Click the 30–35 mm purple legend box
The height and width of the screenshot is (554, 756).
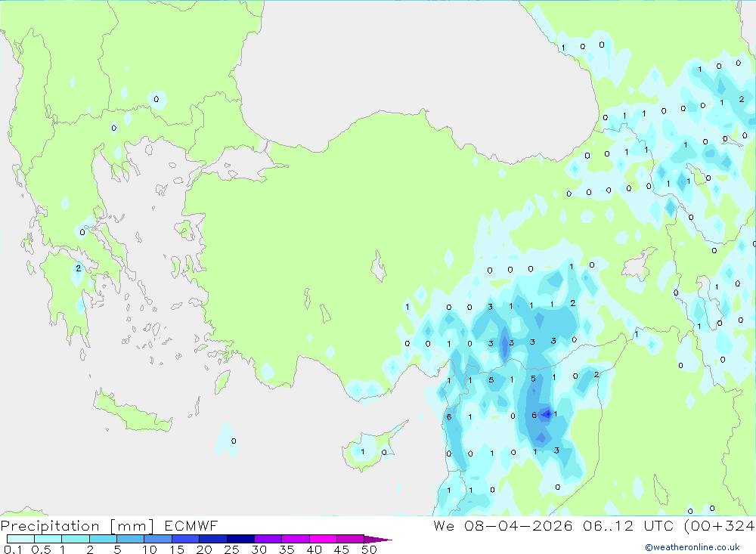coord(268,539)
